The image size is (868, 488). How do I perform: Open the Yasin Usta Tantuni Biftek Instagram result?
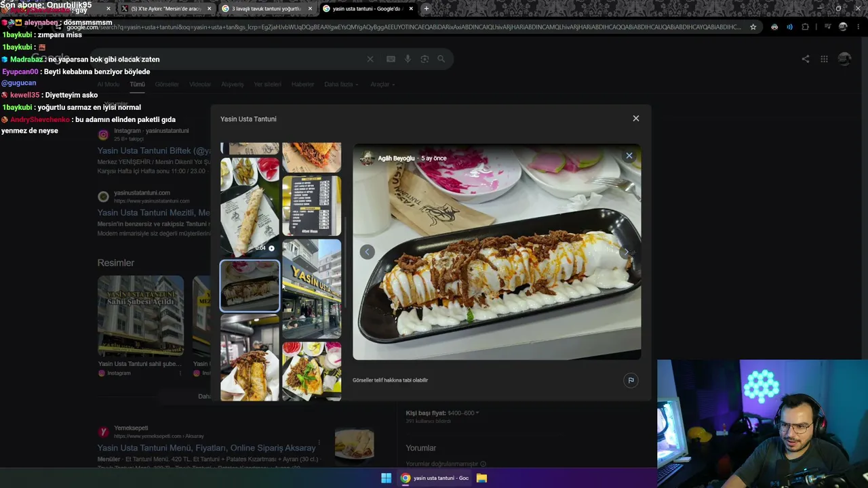(x=154, y=151)
